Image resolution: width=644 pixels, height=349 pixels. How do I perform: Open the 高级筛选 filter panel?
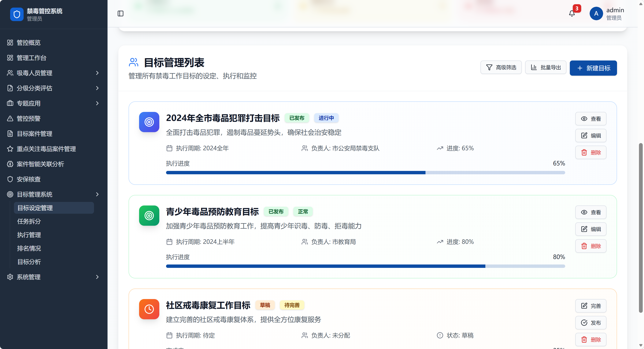[x=501, y=67]
